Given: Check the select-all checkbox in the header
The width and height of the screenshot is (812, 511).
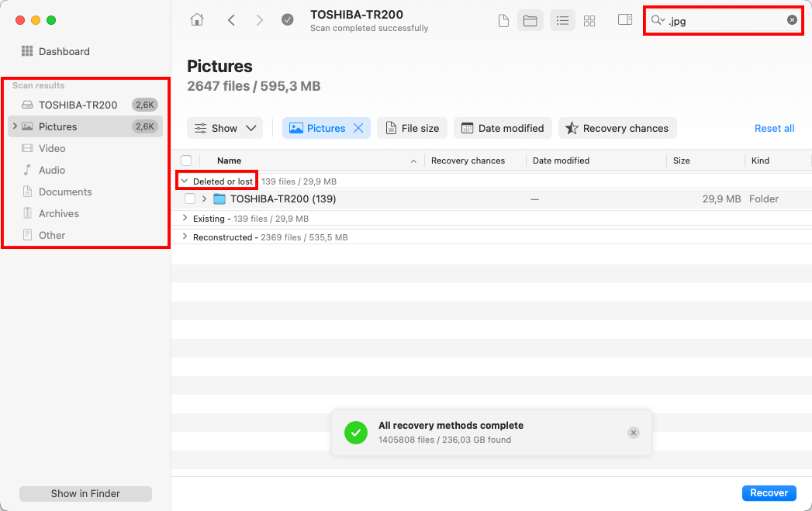Looking at the screenshot, I should (186, 161).
